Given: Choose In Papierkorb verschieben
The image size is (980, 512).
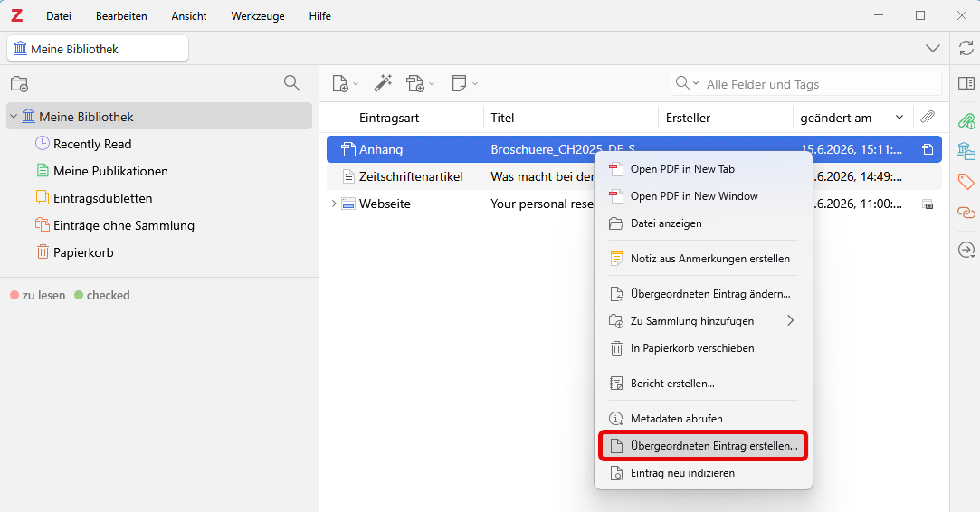Looking at the screenshot, I should [704, 348].
